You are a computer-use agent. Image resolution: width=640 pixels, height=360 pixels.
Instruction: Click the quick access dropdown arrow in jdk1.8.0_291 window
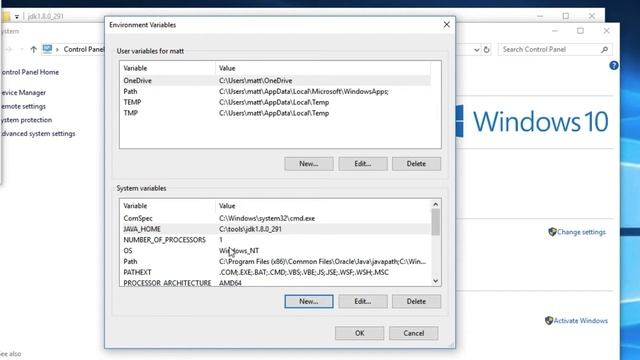coord(17,17)
